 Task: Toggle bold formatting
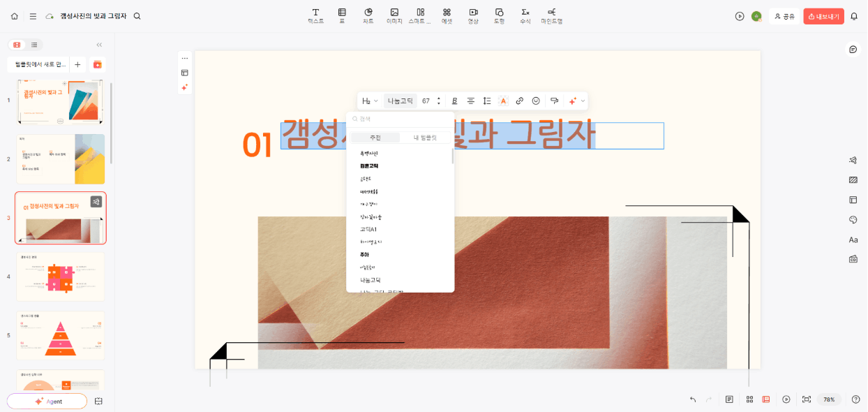point(455,101)
